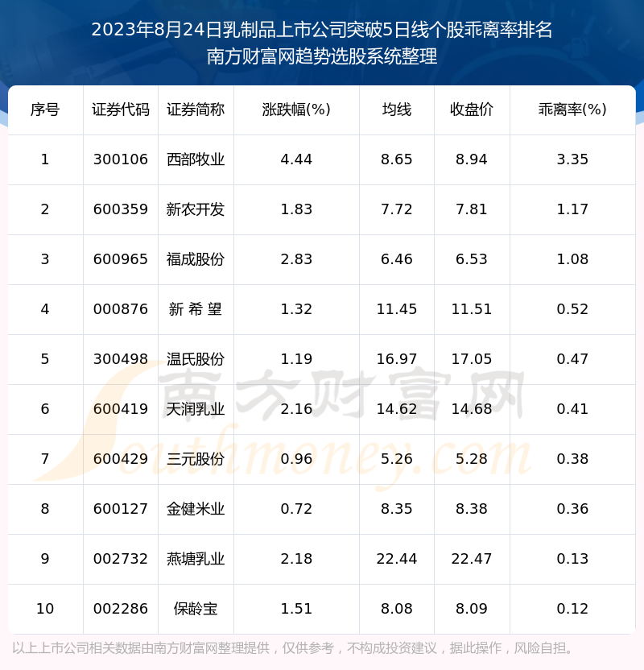Click closing price 14.68
The image size is (644, 670).
472,409
